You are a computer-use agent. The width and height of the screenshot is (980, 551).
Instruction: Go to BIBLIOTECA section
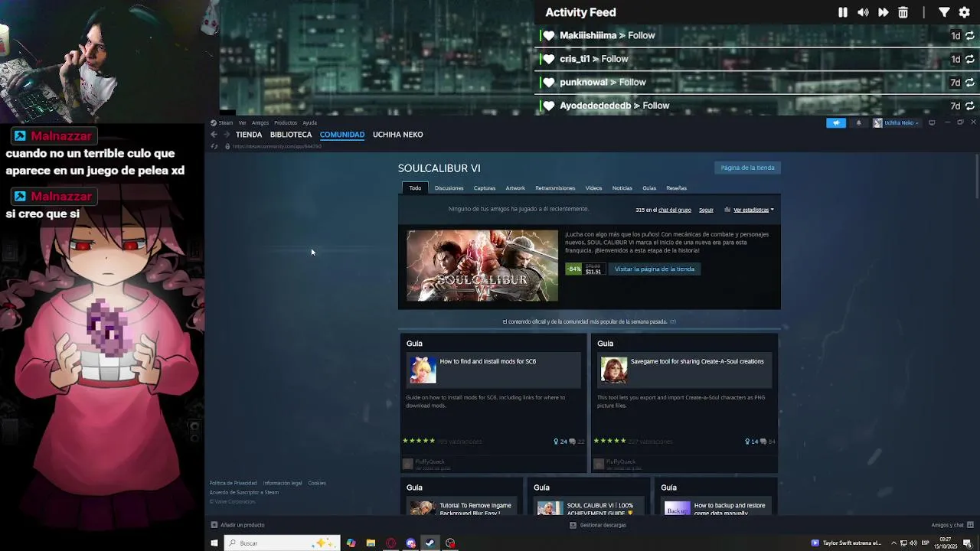291,135
